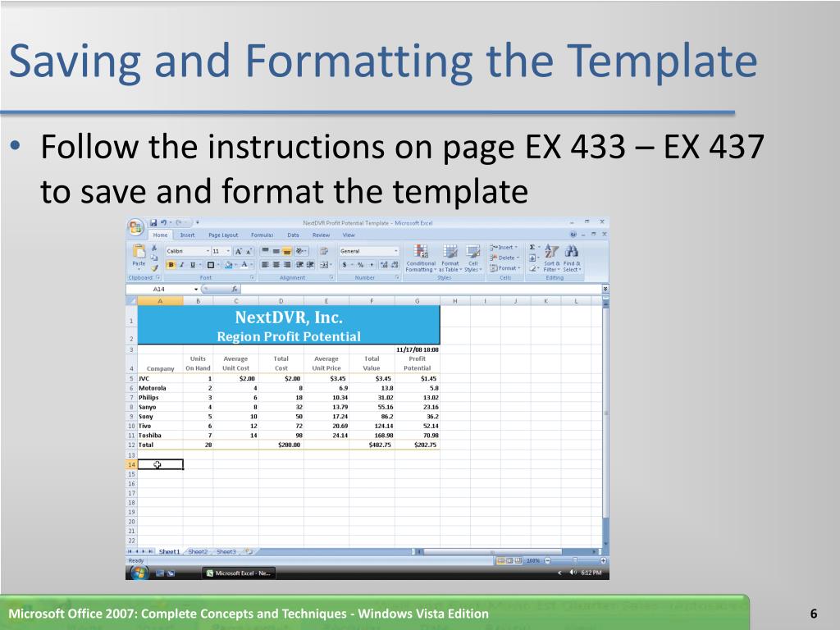840x630 pixels.
Task: Open Conditional Formatting menu
Action: point(421,258)
